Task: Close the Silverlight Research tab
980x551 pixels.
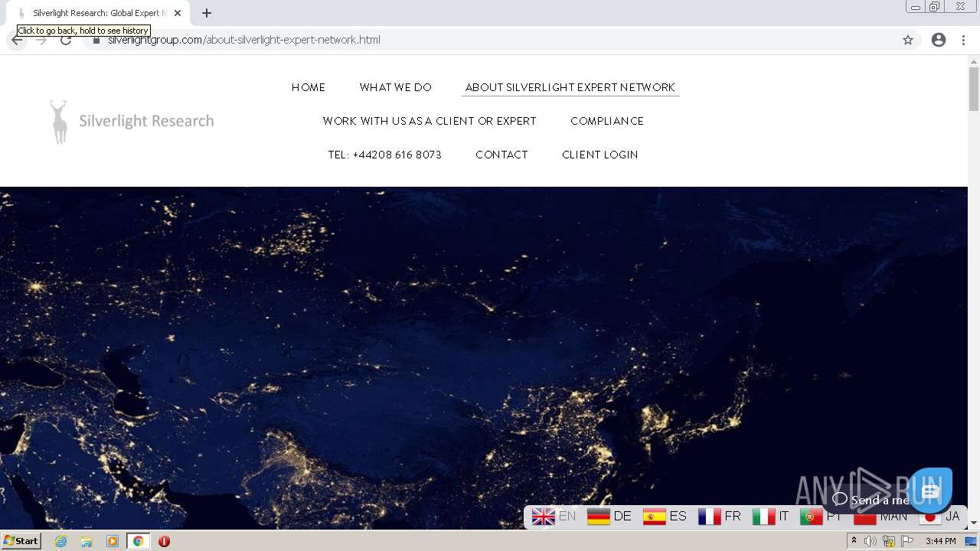Action: tap(178, 13)
